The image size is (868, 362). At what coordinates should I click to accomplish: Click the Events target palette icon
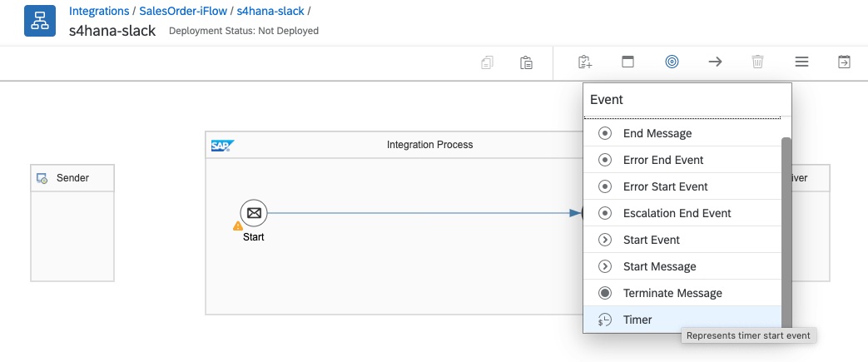[672, 62]
